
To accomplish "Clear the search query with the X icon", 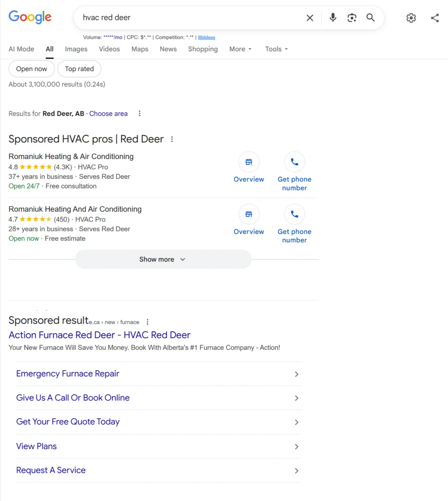I will (309, 18).
